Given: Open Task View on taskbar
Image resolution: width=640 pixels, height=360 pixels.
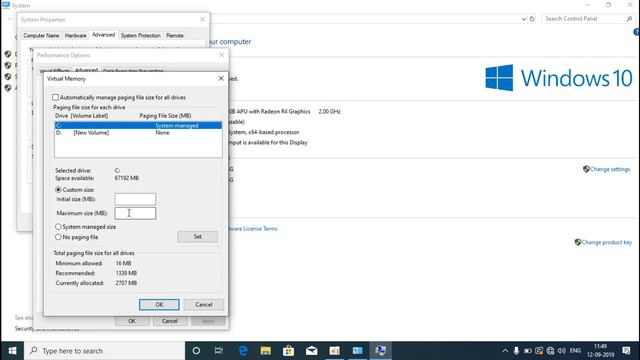Looking at the screenshot, I should (x=219, y=351).
